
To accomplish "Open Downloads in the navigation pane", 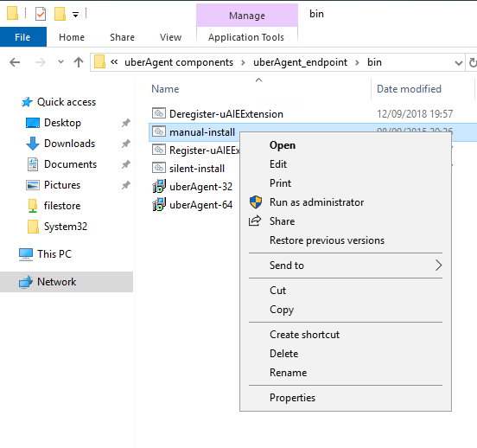I will tap(70, 144).
